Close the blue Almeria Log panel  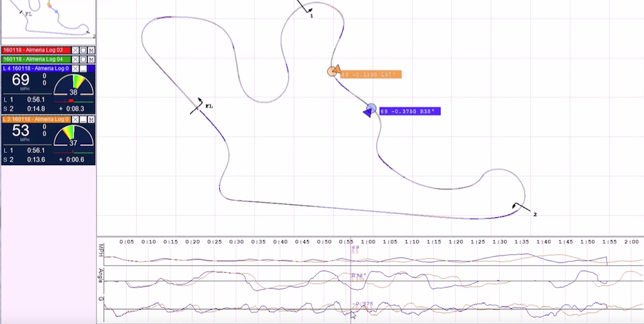[x=75, y=68]
